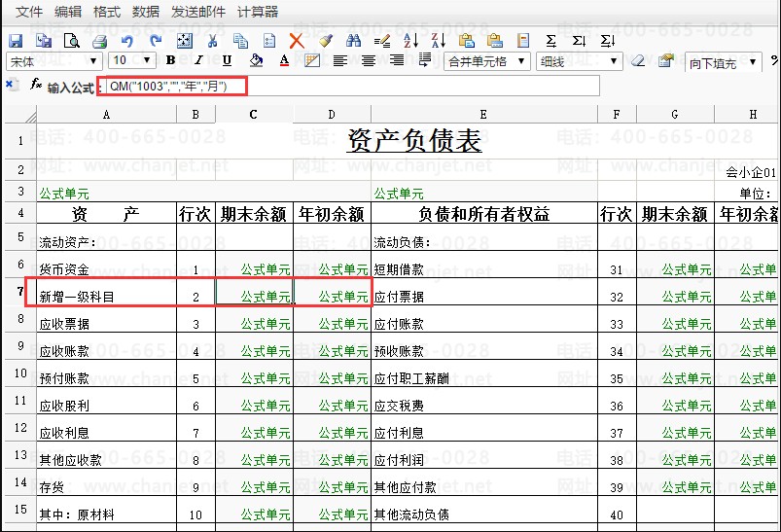Align text to the left

click(x=340, y=60)
